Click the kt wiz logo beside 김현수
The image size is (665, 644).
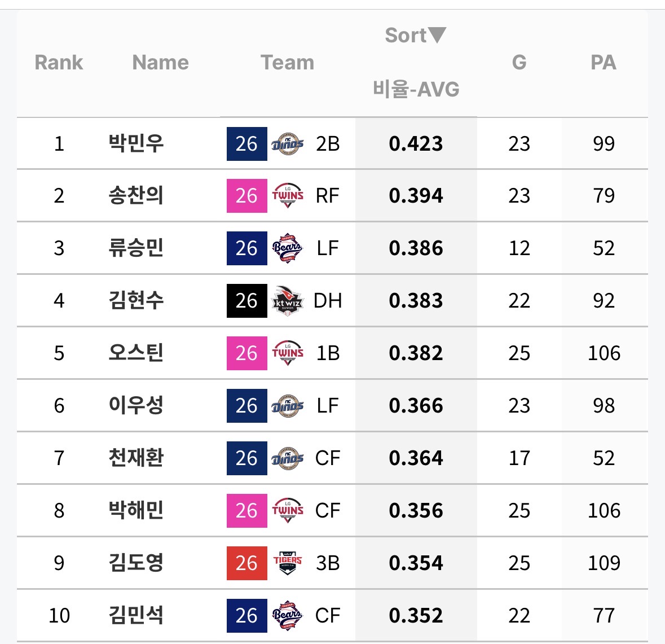click(288, 301)
